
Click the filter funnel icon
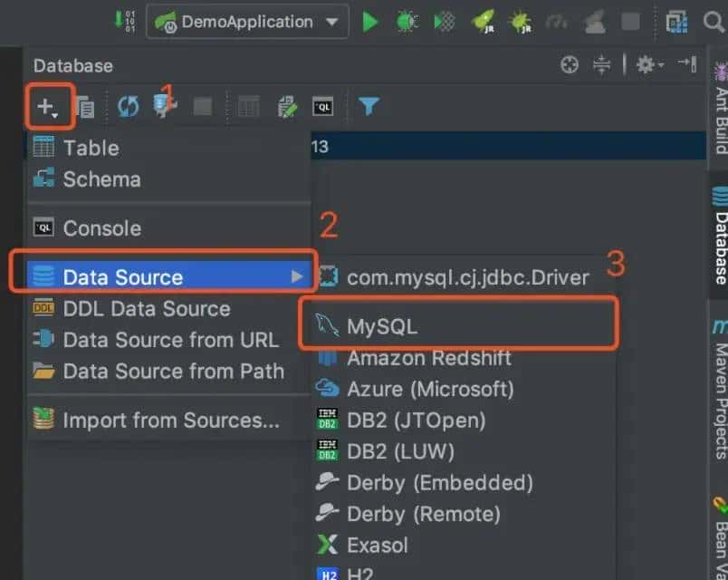(x=368, y=107)
